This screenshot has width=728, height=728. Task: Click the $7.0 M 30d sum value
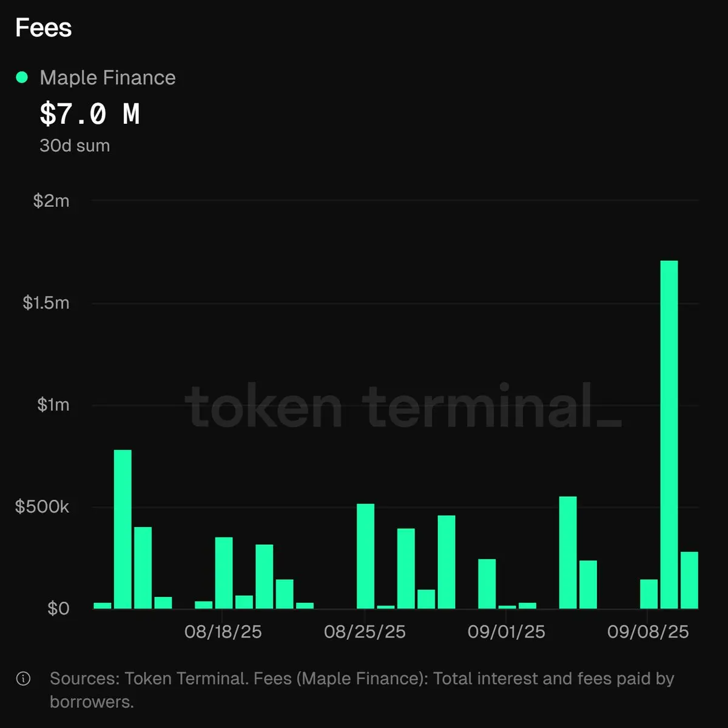pyautogui.click(x=90, y=114)
